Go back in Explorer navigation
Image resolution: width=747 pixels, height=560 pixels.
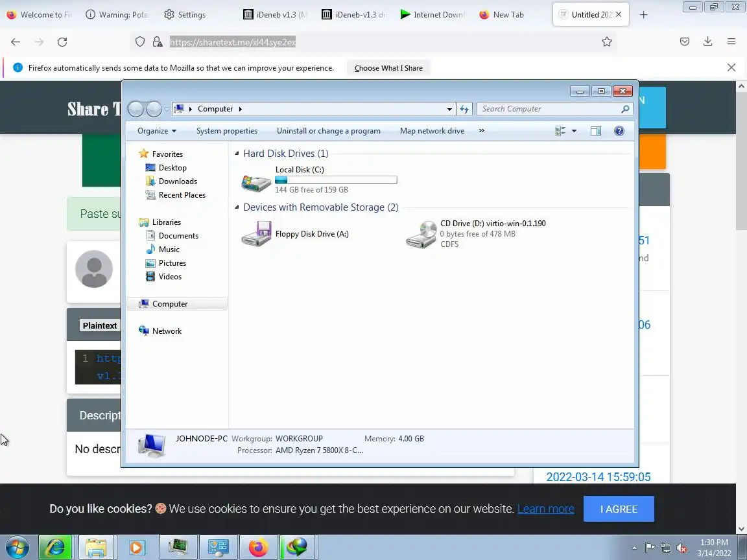click(x=136, y=109)
